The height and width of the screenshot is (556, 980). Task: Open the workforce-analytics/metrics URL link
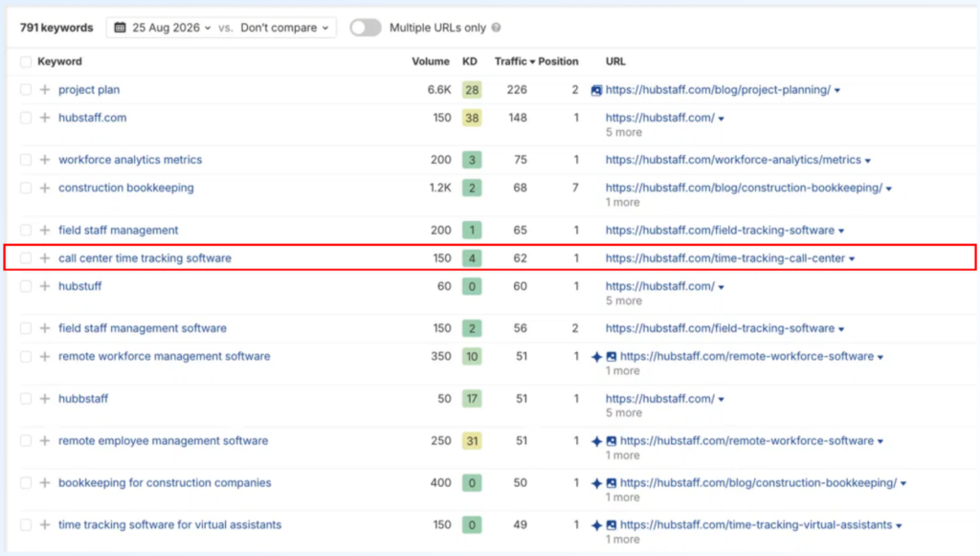coord(733,159)
